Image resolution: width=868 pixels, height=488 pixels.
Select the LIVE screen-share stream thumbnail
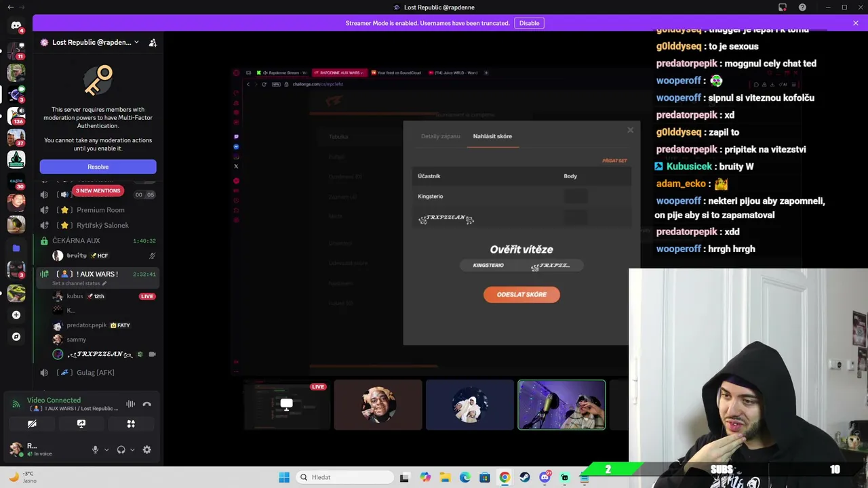tap(287, 405)
